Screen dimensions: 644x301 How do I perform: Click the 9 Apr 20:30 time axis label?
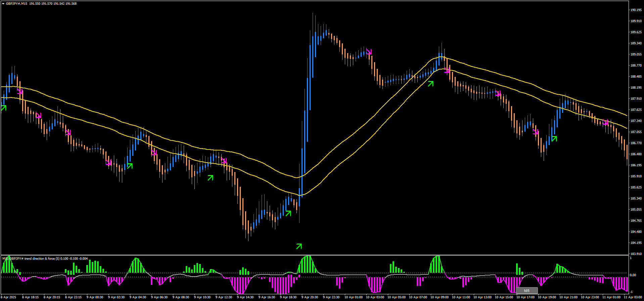pyautogui.click(x=310, y=297)
